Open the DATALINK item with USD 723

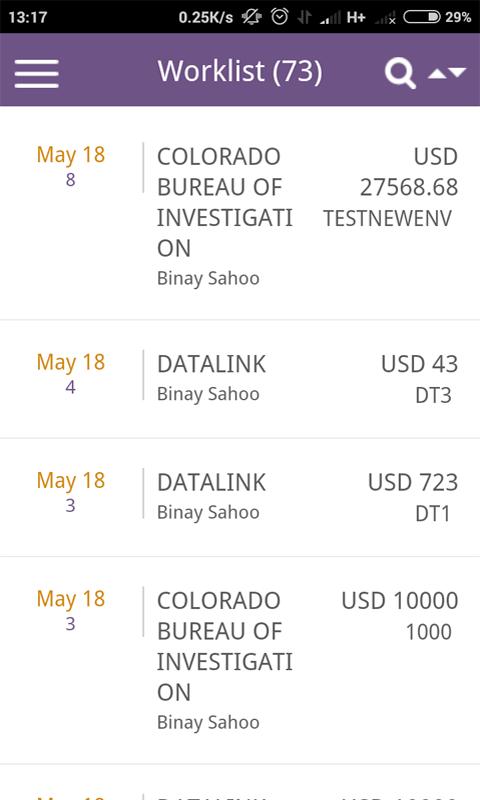240,497
